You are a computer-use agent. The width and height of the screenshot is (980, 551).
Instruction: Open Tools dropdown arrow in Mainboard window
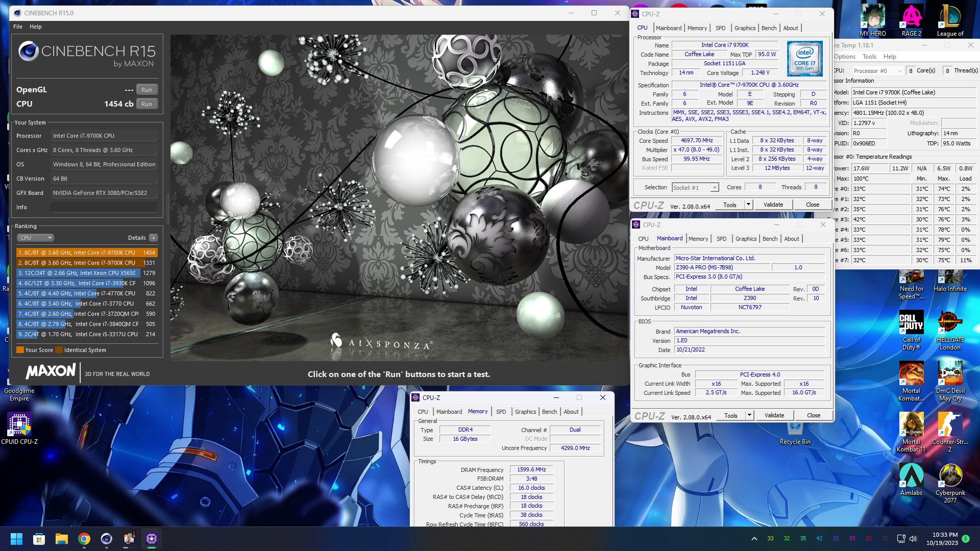point(749,415)
